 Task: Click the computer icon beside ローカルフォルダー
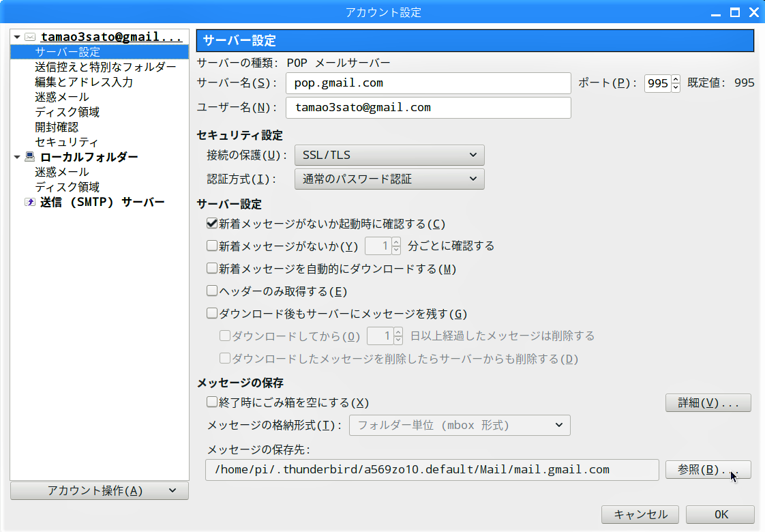point(30,157)
